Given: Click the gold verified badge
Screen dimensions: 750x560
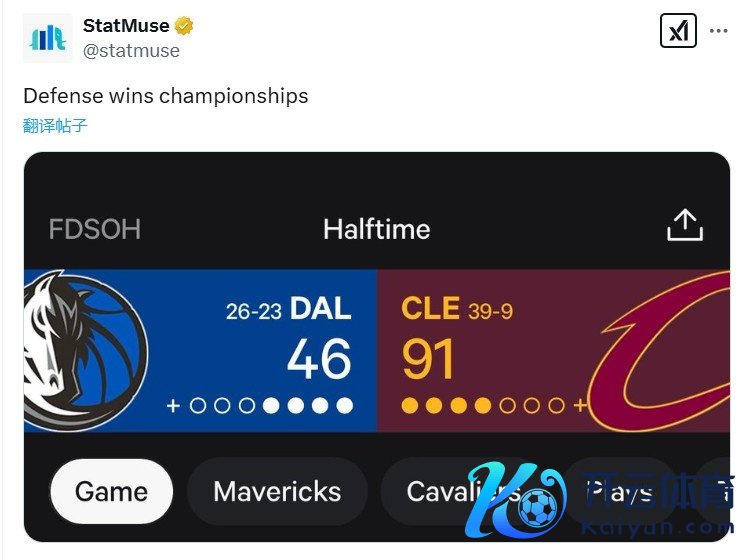Looking at the screenshot, I should [184, 26].
